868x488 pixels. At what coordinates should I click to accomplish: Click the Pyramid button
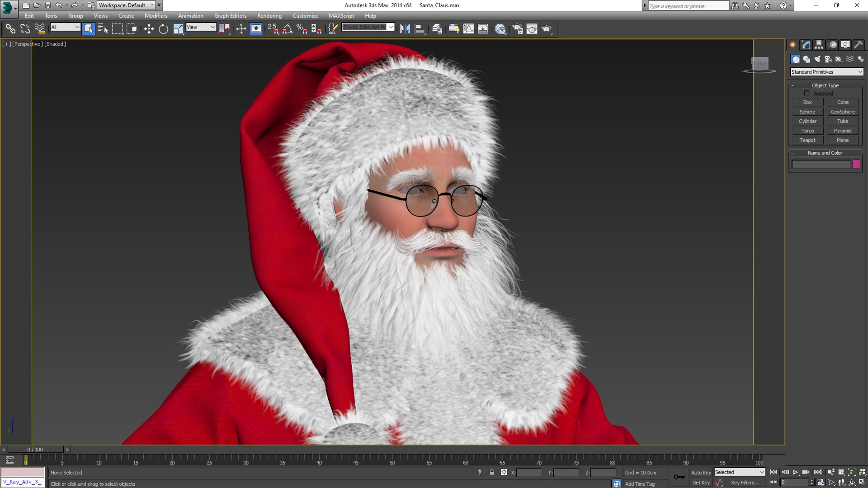click(x=843, y=131)
